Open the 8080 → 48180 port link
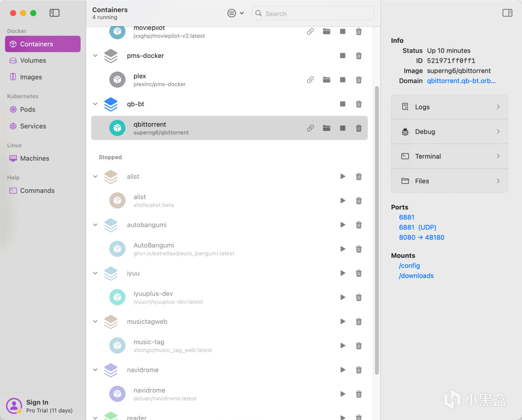 (422, 237)
